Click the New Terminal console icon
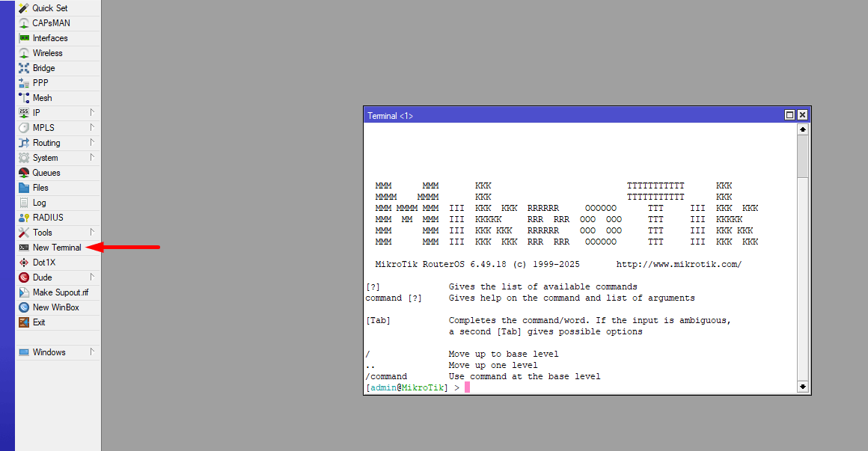868x451 pixels. point(24,248)
